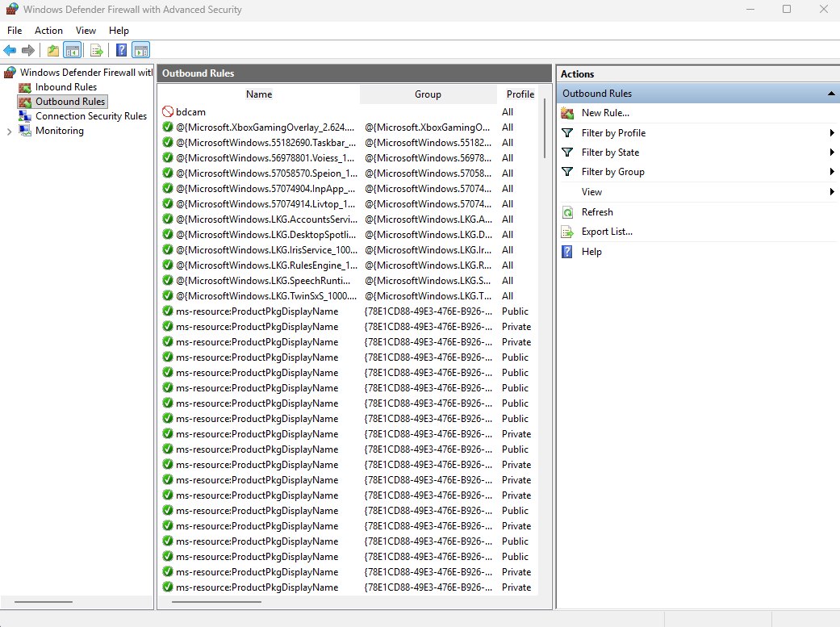840x627 pixels.
Task: Open the Filter by State submenu arrow
Action: [832, 153]
